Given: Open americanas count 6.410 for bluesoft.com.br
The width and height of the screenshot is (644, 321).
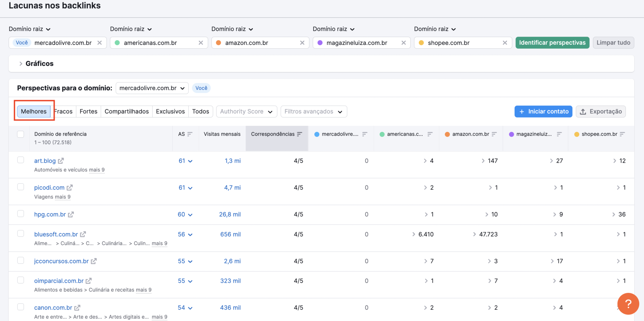Looking at the screenshot, I should pos(423,234).
